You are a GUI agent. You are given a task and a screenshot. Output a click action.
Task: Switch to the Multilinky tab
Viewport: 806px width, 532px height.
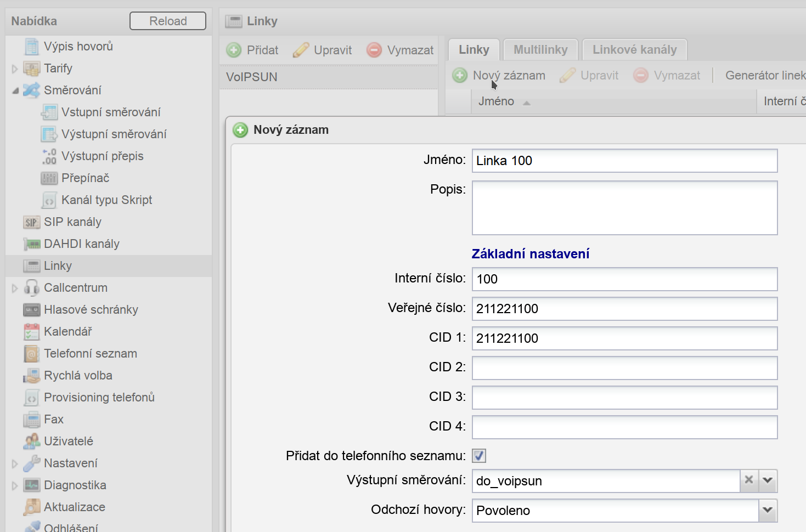(x=540, y=50)
